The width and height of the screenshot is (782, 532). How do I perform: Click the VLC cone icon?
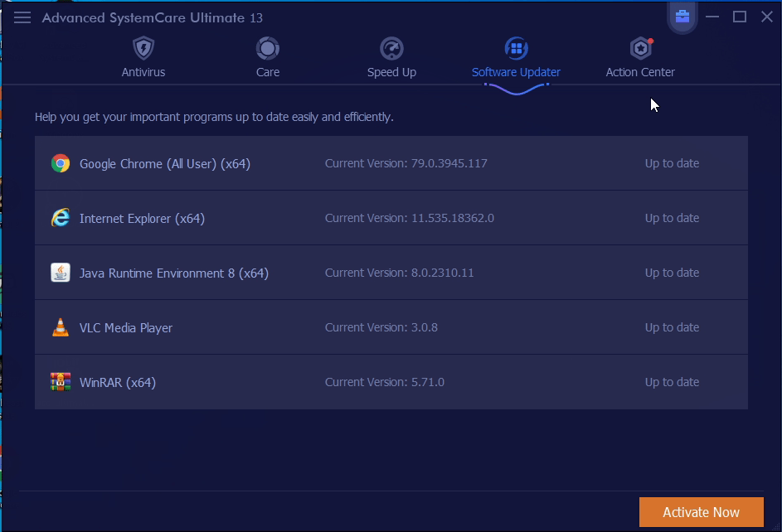coord(61,327)
